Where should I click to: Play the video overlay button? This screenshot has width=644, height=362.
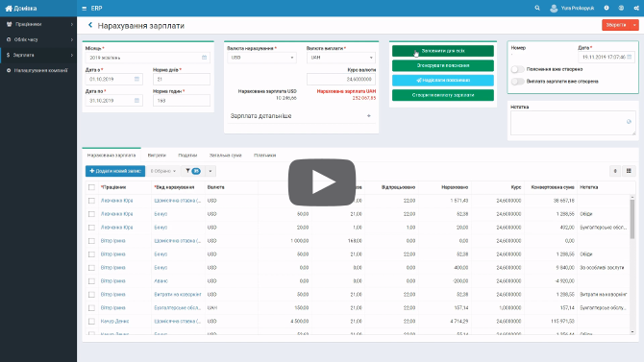point(322,182)
